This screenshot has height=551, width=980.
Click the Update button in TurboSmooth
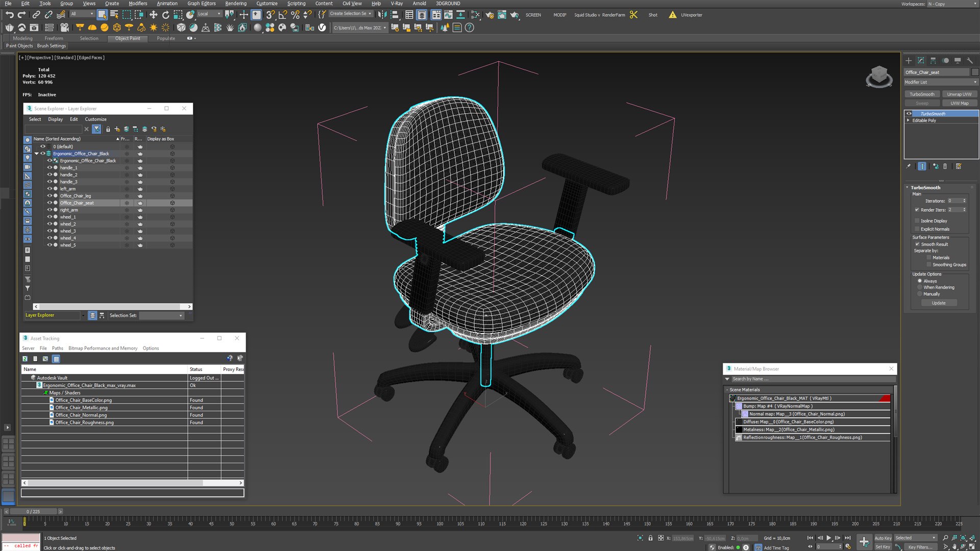[939, 303]
